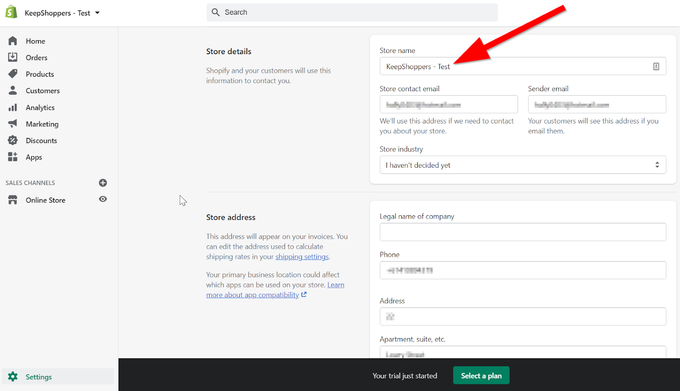This screenshot has height=391, width=680.
Task: Click the Customers person icon
Action: [x=13, y=90]
